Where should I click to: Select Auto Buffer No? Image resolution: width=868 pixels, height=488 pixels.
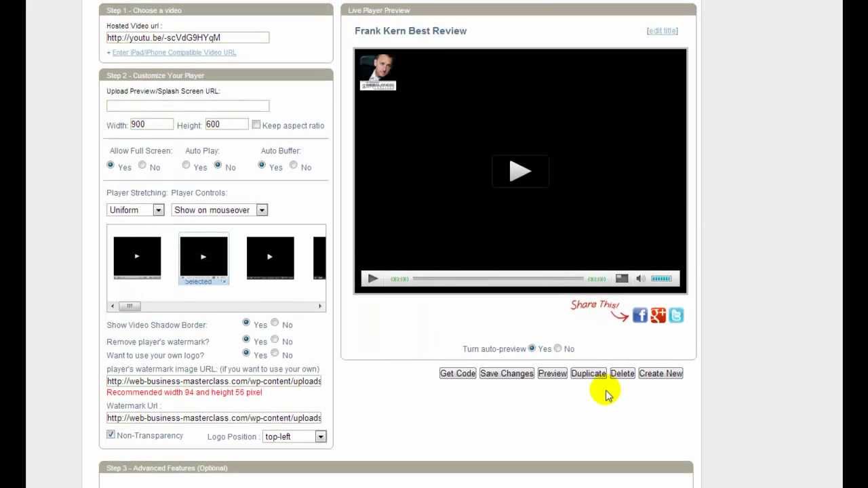[x=293, y=165]
